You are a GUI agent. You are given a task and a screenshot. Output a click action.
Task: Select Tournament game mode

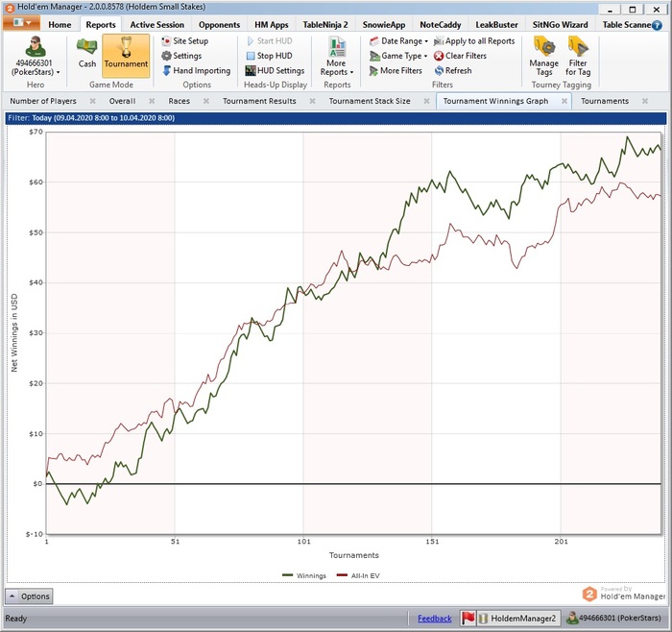click(126, 56)
